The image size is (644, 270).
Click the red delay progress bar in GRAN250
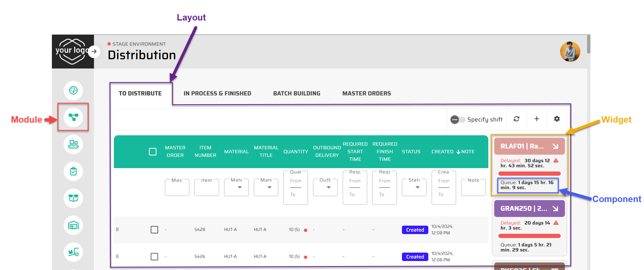[529, 236]
